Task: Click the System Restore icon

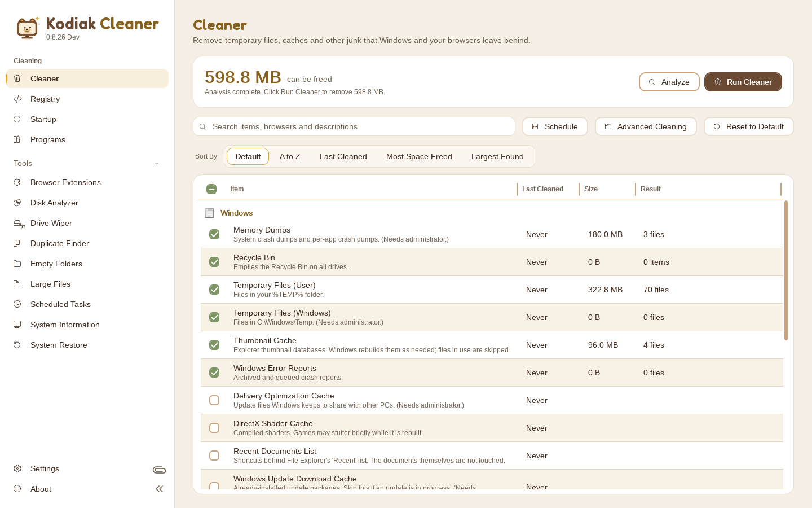Action: (x=17, y=345)
